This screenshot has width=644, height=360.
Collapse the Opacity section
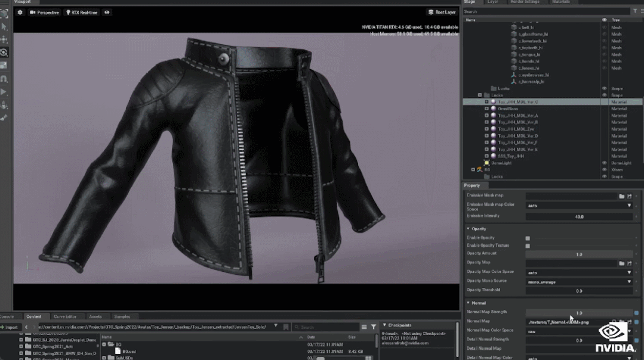[x=467, y=229]
